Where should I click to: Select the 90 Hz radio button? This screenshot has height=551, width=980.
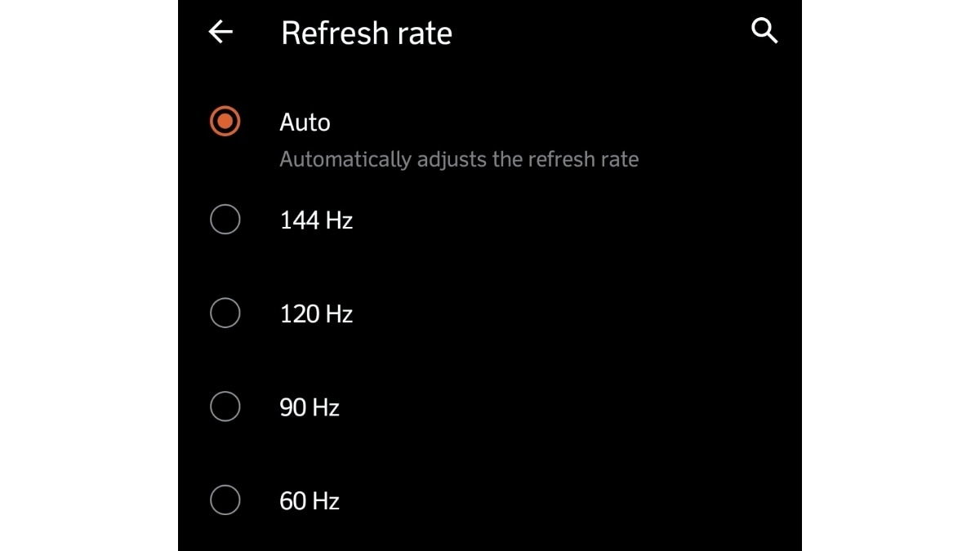click(x=225, y=407)
